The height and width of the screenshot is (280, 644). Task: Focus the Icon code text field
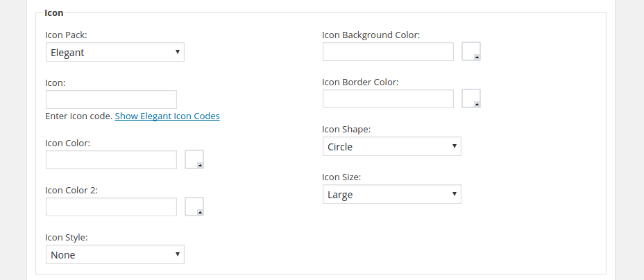click(111, 99)
